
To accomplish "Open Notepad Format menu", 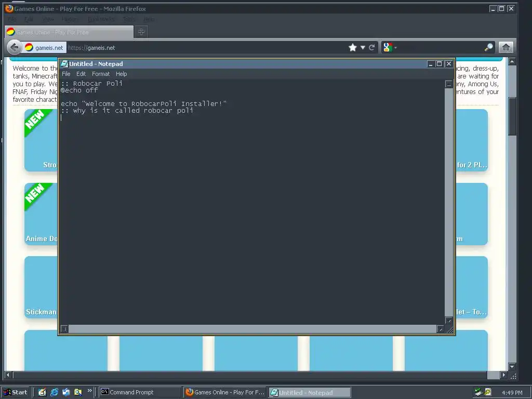I will click(x=101, y=74).
